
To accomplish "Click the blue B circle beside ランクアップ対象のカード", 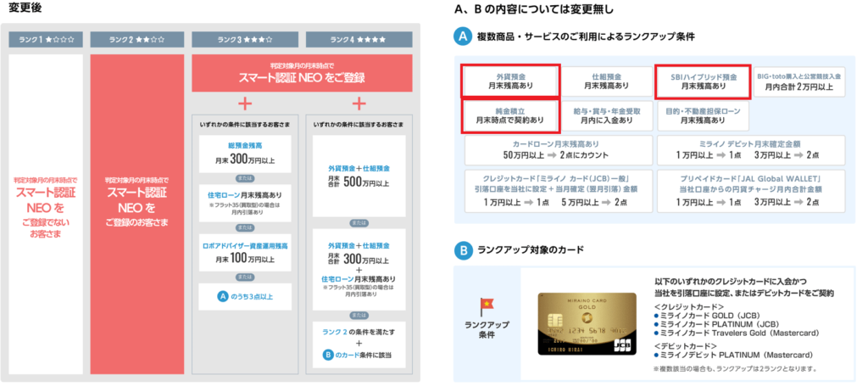I will [x=462, y=250].
